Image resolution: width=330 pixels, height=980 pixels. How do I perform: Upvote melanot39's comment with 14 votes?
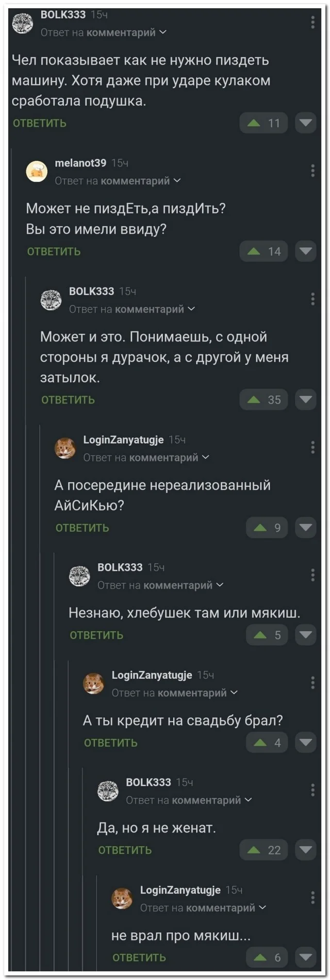(x=254, y=251)
